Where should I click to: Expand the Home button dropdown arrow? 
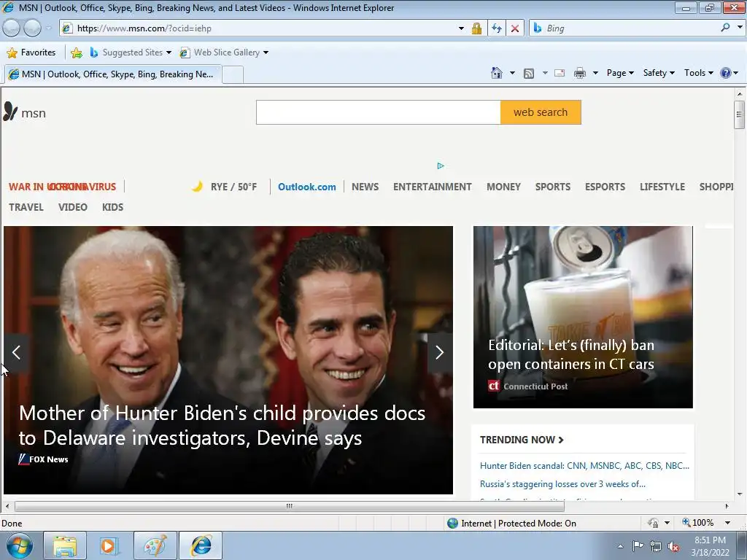[x=512, y=73]
